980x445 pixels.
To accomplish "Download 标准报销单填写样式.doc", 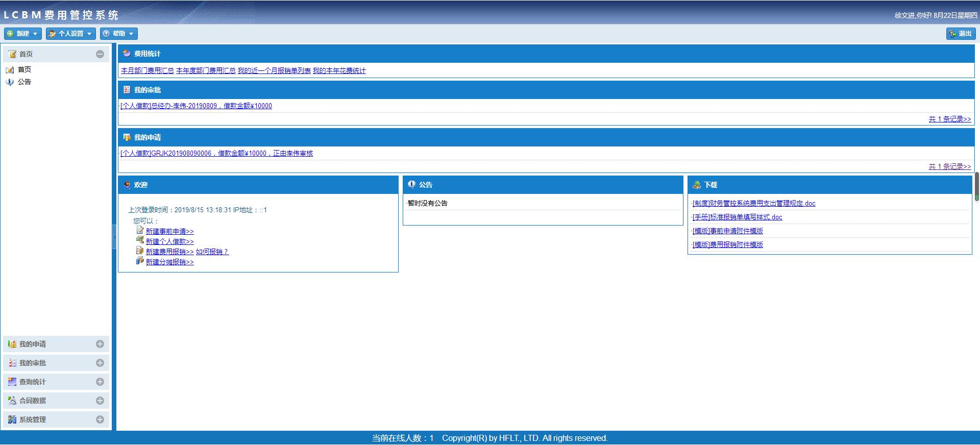I will coord(737,217).
